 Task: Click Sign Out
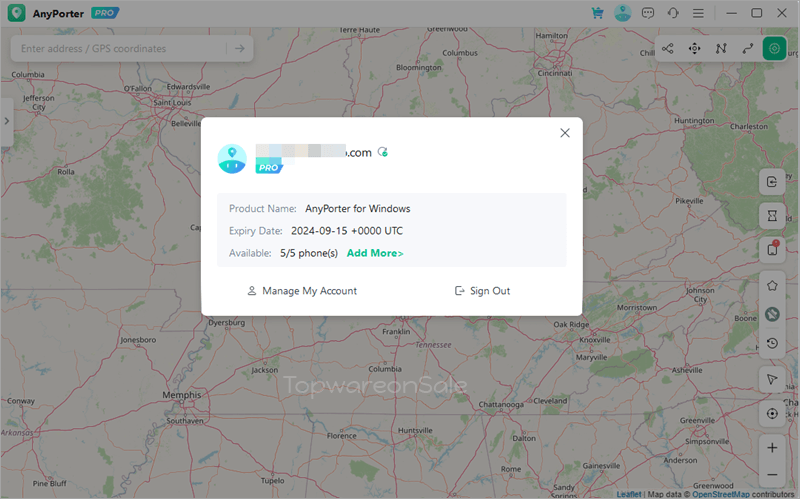pos(482,291)
